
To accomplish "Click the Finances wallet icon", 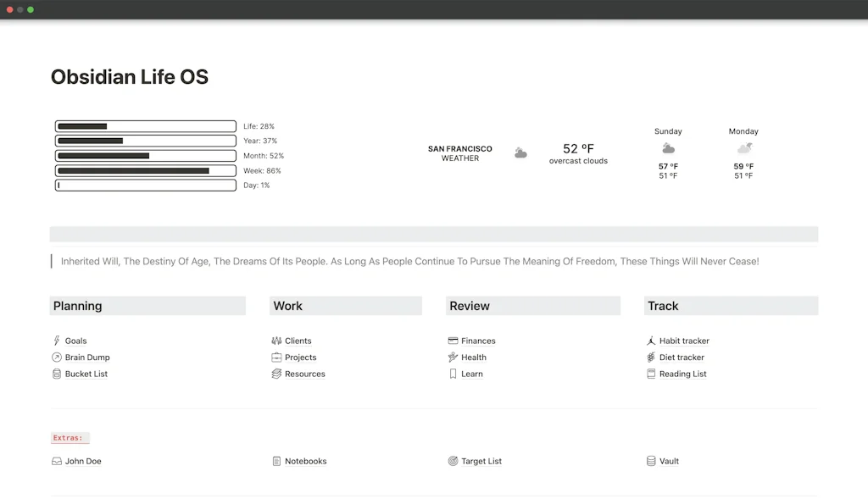I will coord(453,341).
